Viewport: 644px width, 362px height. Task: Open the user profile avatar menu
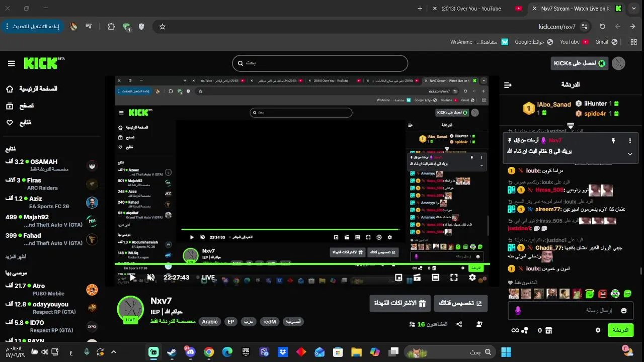pyautogui.click(x=618, y=63)
